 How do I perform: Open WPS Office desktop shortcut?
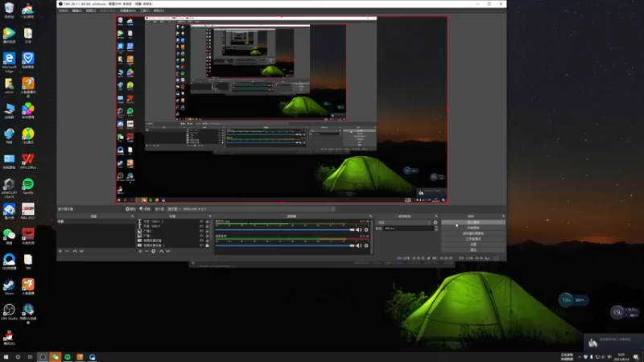pyautogui.click(x=28, y=162)
